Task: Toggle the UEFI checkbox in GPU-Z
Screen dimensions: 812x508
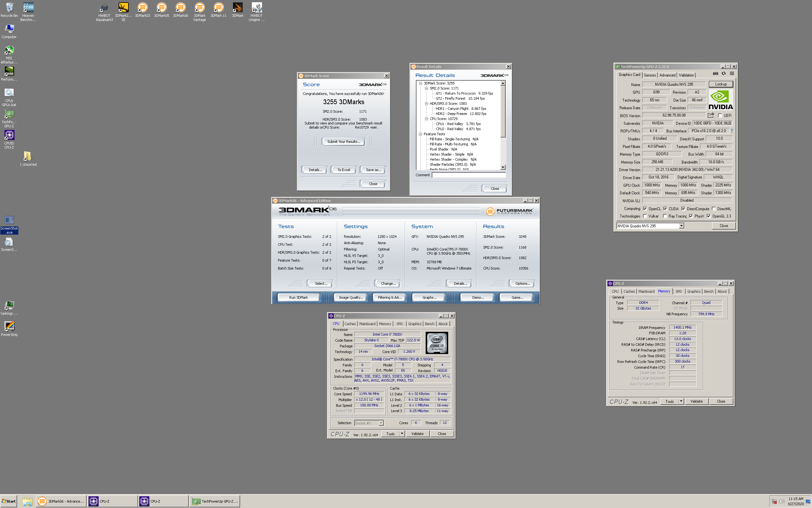Action: click(x=720, y=115)
